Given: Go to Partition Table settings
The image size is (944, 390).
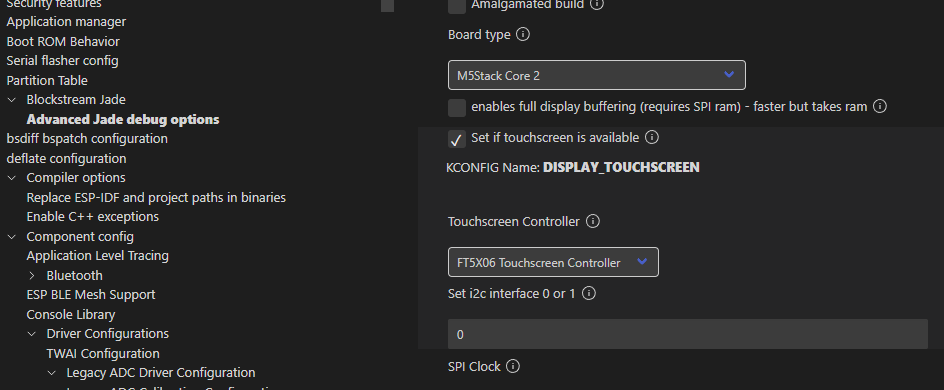Looking at the screenshot, I should pos(47,80).
